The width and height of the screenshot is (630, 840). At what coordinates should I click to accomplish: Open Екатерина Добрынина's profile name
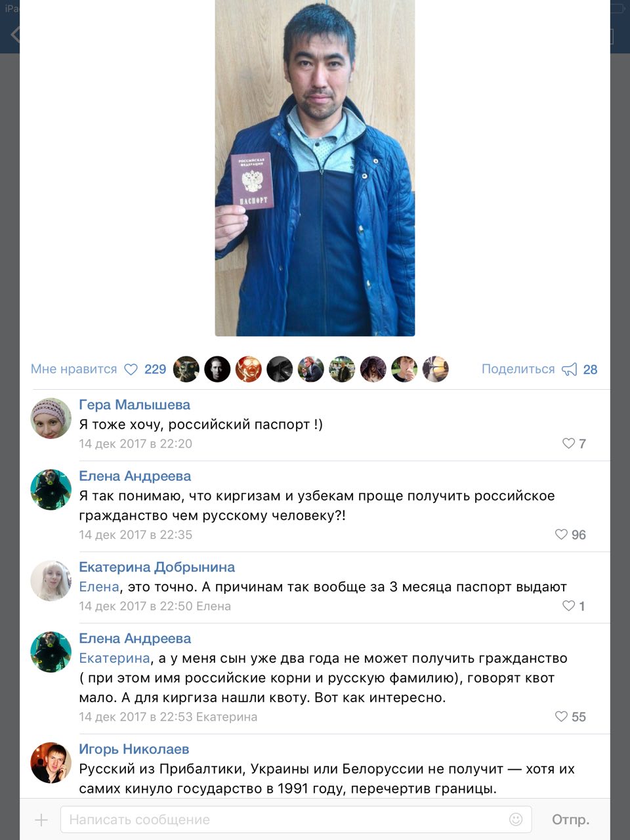[x=157, y=567]
